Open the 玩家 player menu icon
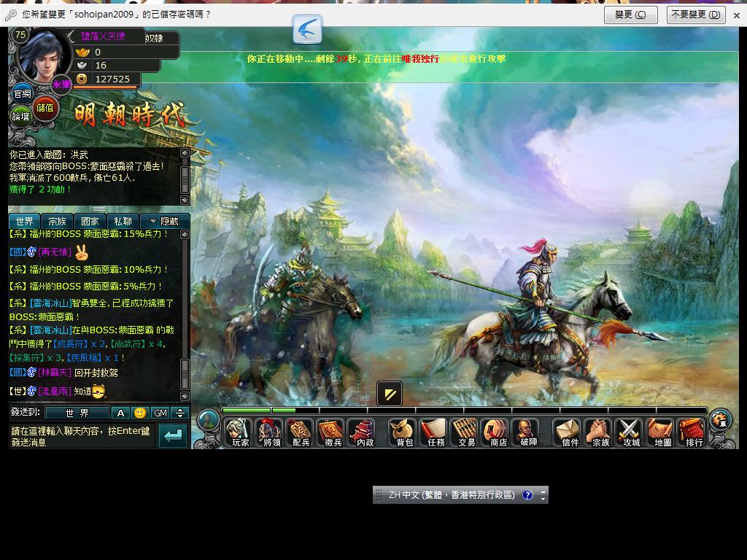 coord(239,432)
